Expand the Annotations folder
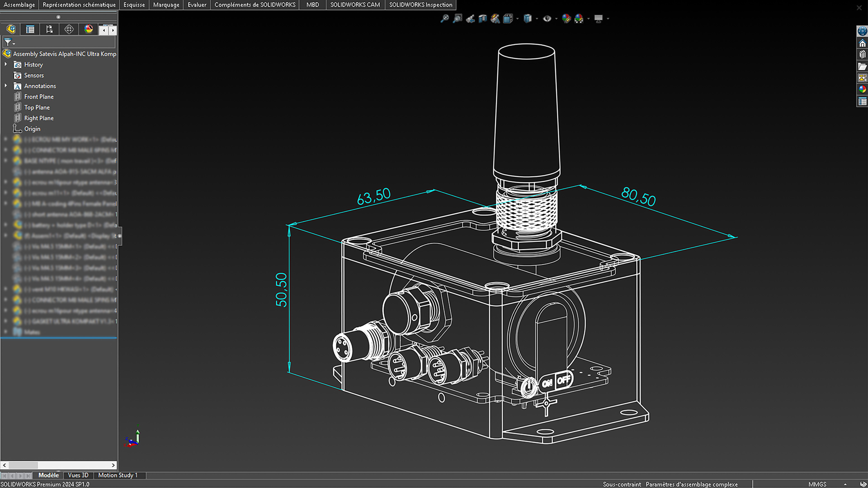Image resolution: width=868 pixels, height=488 pixels. (x=6, y=86)
